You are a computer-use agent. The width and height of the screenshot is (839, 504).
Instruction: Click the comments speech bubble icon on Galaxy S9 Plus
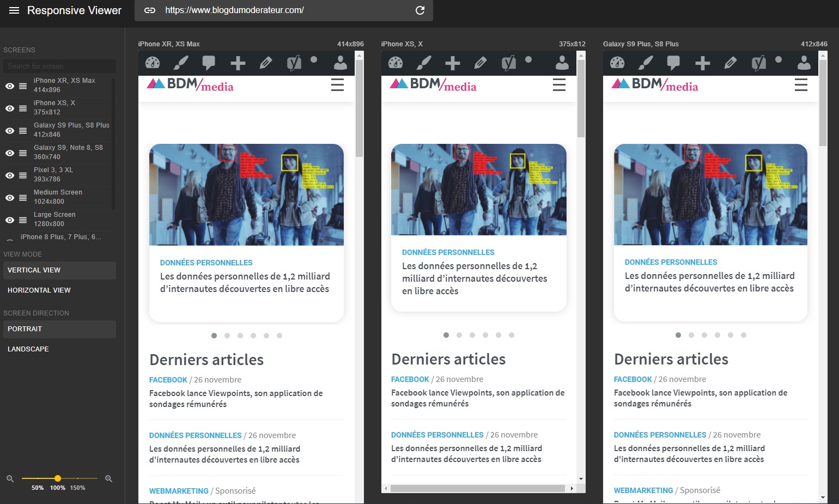(x=673, y=63)
